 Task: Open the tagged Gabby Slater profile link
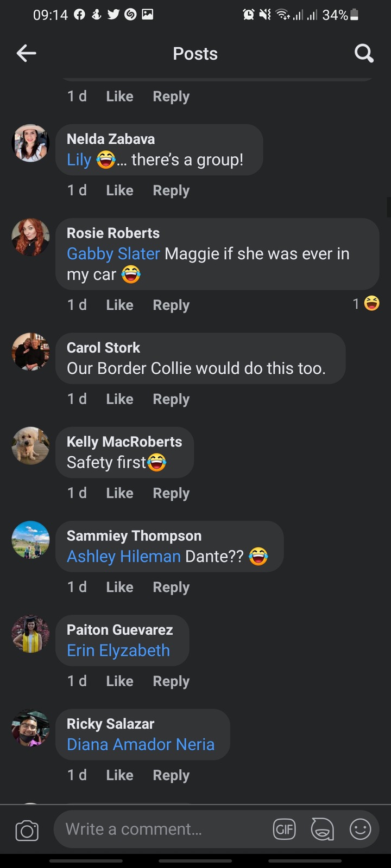(113, 253)
